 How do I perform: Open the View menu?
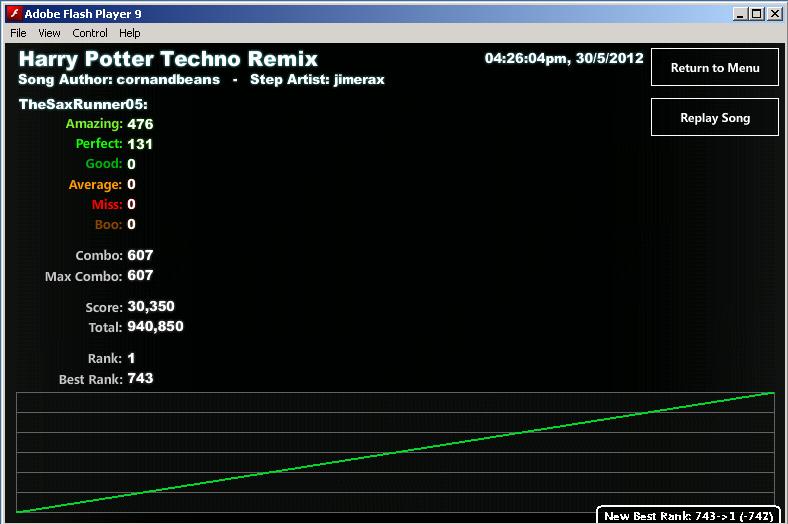(49, 33)
